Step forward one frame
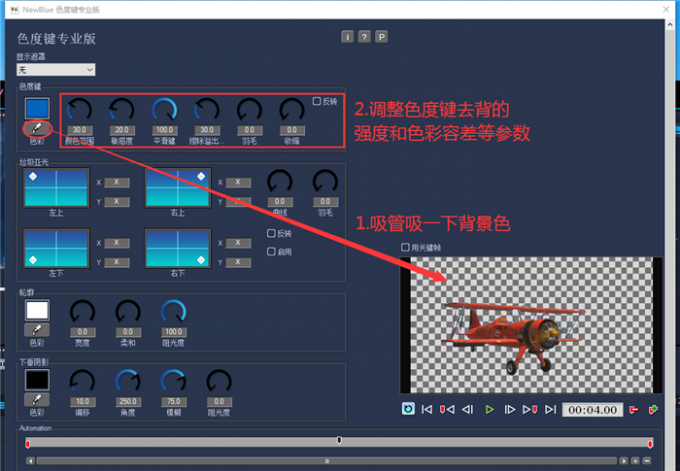Image resolution: width=680 pixels, height=471 pixels. [x=510, y=409]
